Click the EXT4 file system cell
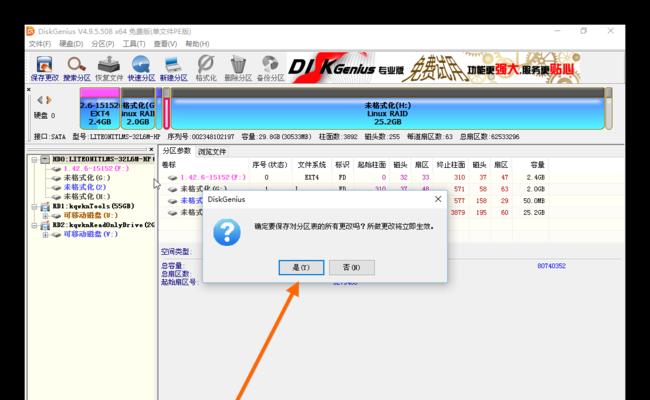 point(311,177)
